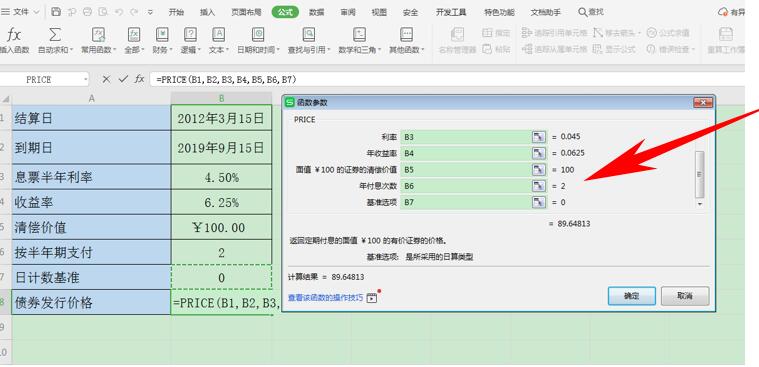This screenshot has width=759, height=367.
Task: Click the Print Preview icon
Action: tap(103, 12)
